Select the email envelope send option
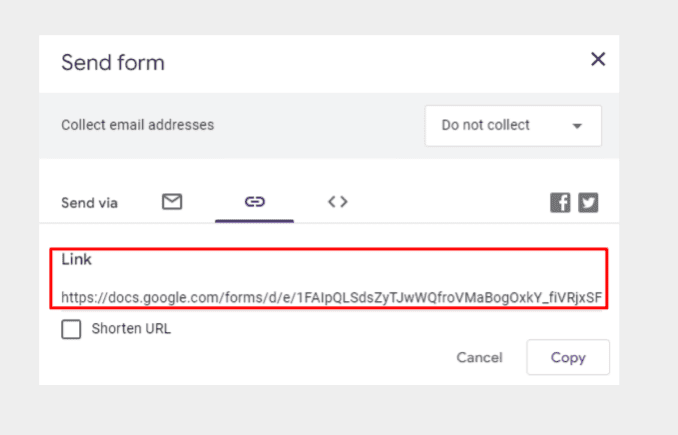This screenshot has height=435, width=678. [172, 202]
